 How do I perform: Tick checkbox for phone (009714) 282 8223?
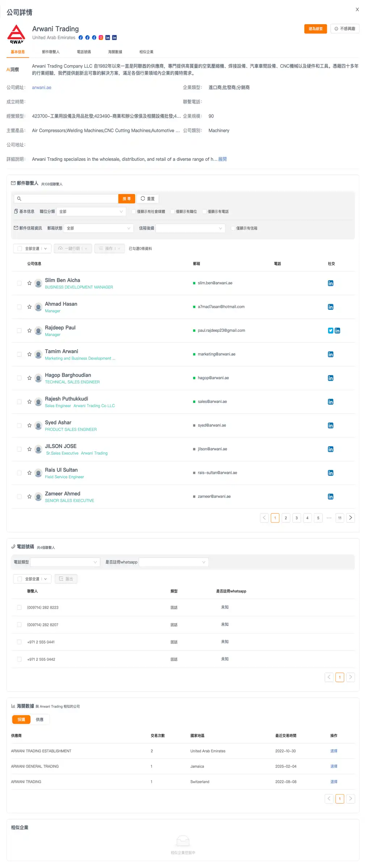19,608
